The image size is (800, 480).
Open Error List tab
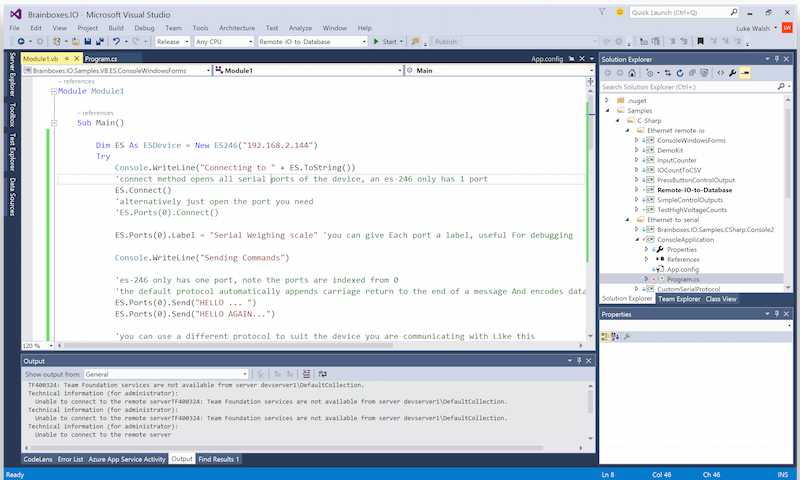click(70, 459)
